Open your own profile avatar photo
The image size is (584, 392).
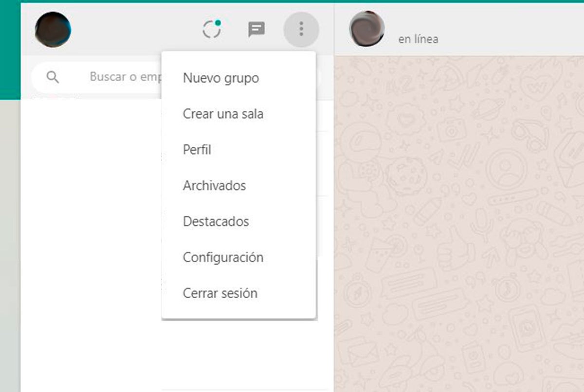(x=53, y=30)
